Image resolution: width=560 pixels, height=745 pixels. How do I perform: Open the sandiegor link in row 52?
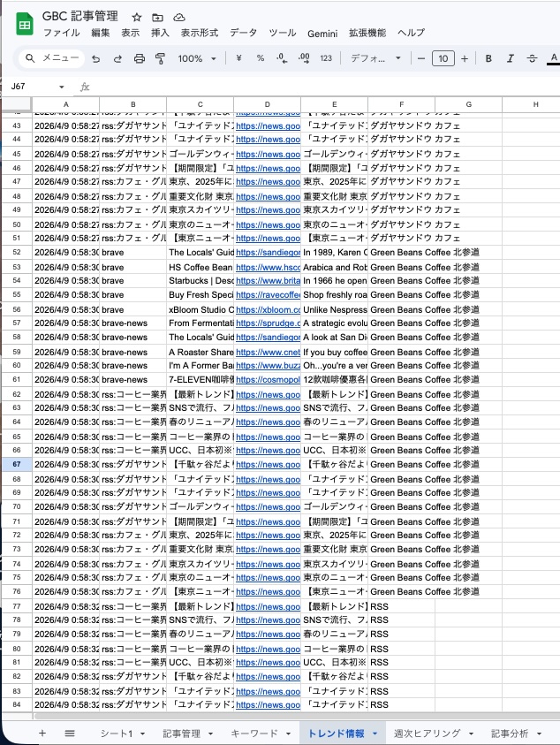pyautogui.click(x=268, y=253)
